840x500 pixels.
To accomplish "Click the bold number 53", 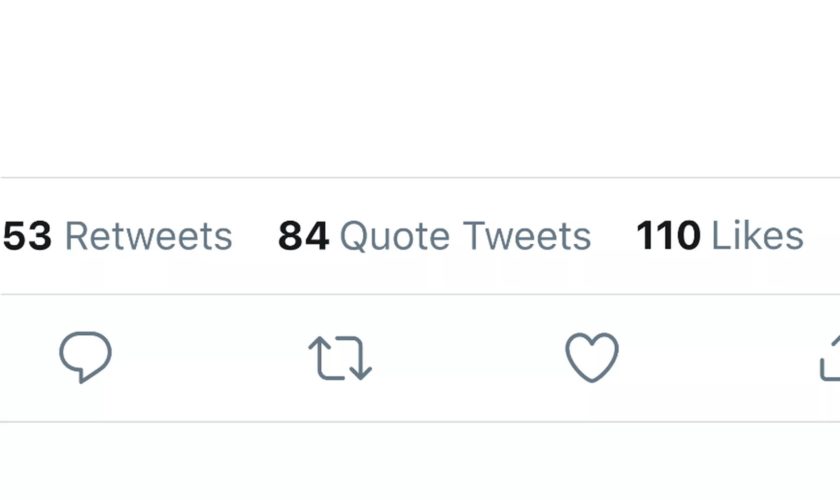I will pyautogui.click(x=27, y=237).
